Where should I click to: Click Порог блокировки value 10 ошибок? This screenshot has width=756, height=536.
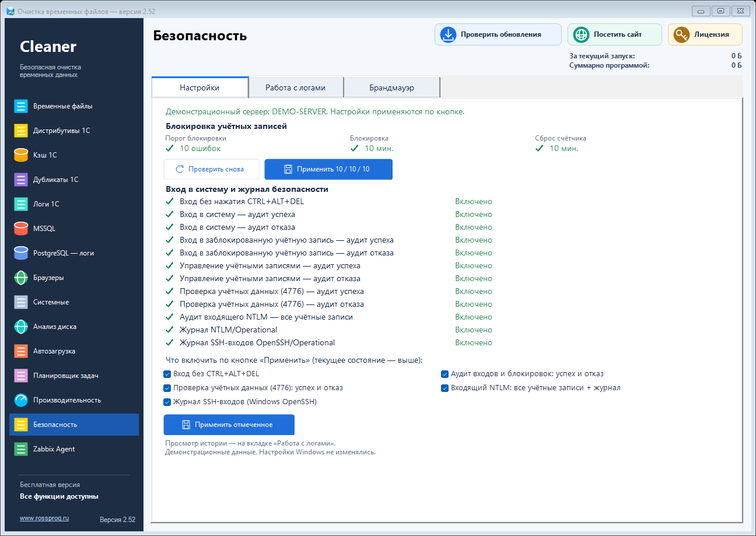point(200,148)
